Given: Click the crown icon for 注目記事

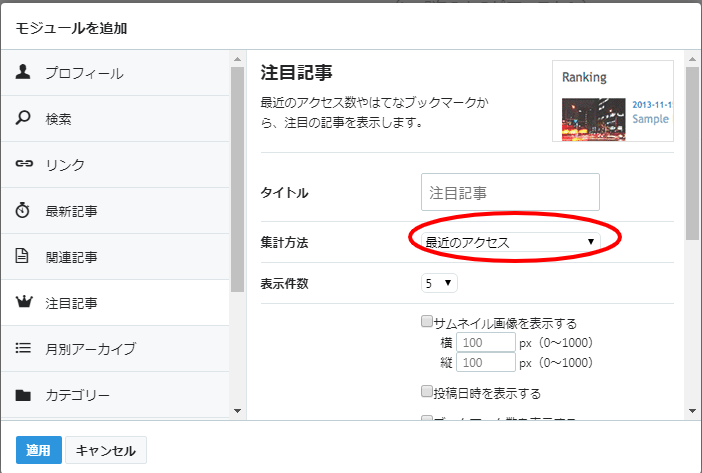Looking at the screenshot, I should point(24,302).
